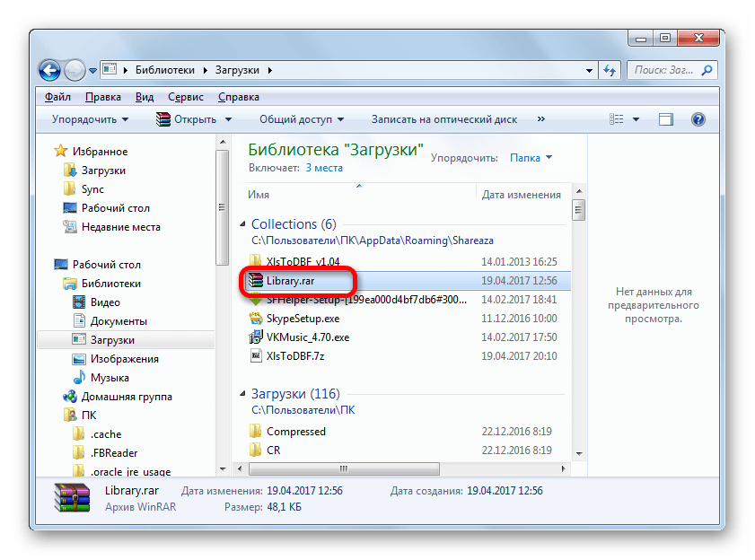Open the Справка menu
Viewport: 755px width, 560px height.
238,97
